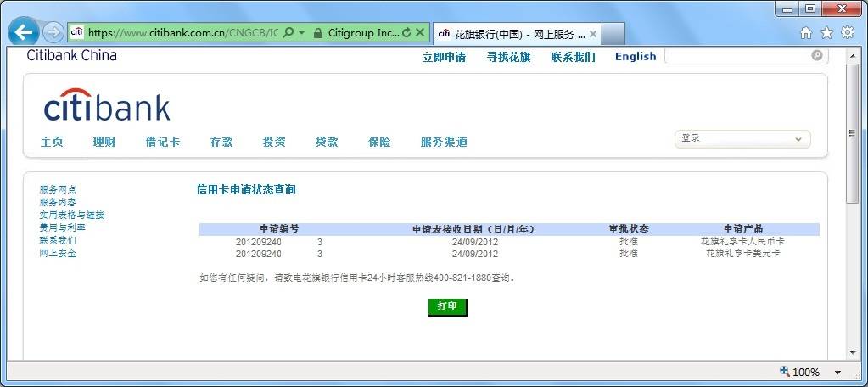The width and height of the screenshot is (868, 387).
Task: Click the 申请编号 column header
Action: pyautogui.click(x=279, y=228)
